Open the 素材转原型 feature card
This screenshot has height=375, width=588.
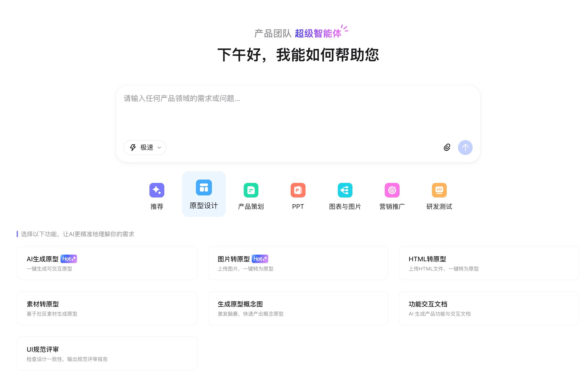tap(107, 308)
